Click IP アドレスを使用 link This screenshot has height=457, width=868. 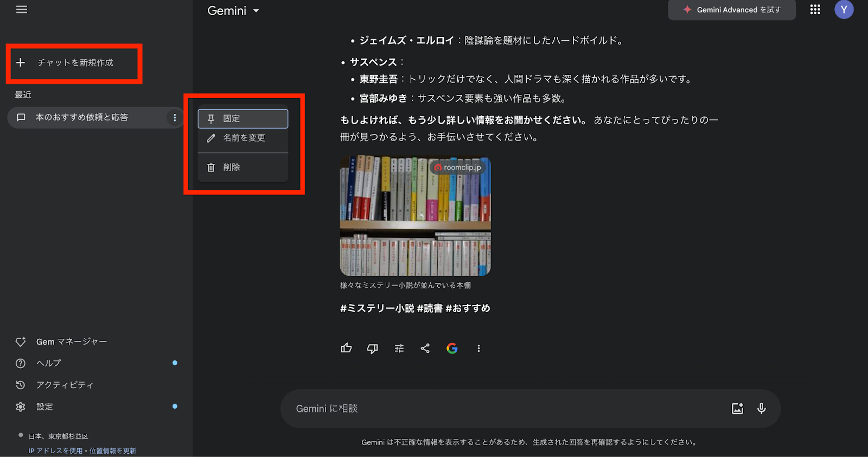[x=55, y=451]
